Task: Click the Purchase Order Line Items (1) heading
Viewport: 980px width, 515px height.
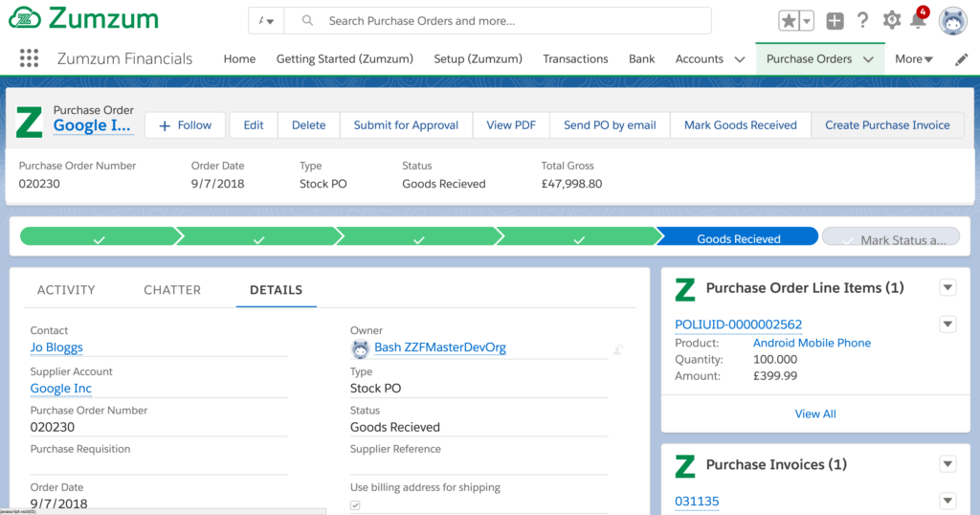Action: coord(805,288)
